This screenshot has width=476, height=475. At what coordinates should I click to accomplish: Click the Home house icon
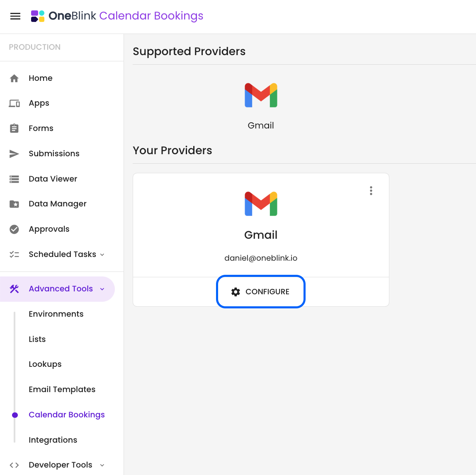14,78
